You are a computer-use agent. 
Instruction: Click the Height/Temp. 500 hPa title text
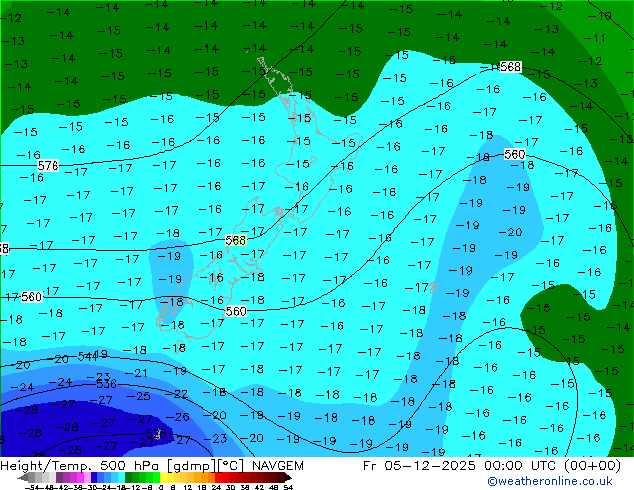tap(80, 466)
